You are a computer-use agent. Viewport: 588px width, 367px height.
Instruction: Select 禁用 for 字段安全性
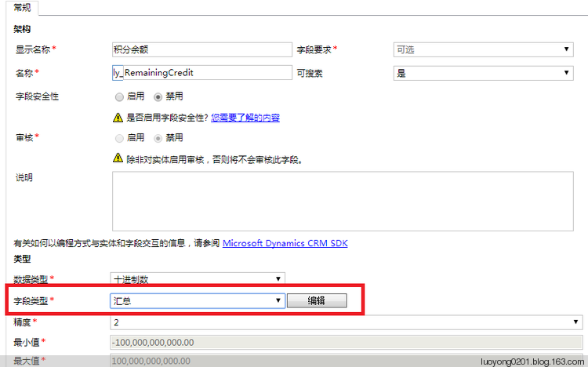(x=158, y=96)
